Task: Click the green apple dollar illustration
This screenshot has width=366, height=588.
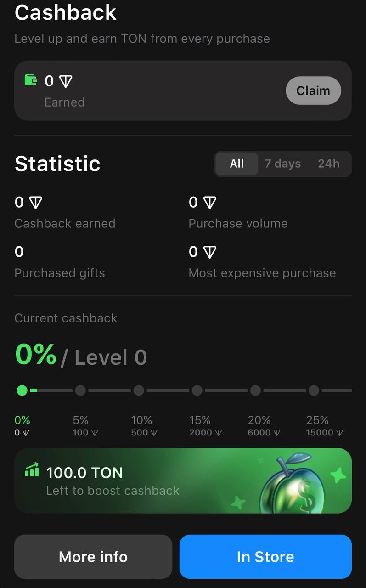Action: point(293,483)
